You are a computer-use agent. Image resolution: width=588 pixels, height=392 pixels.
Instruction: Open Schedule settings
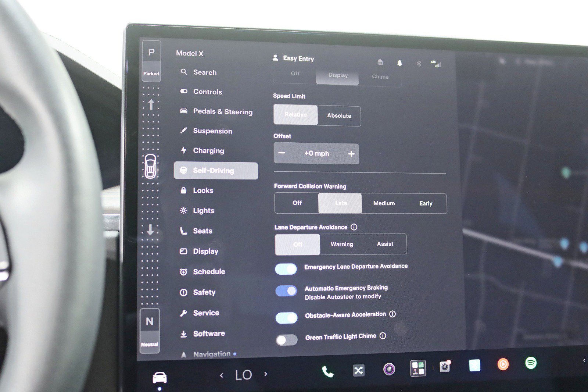202,272
